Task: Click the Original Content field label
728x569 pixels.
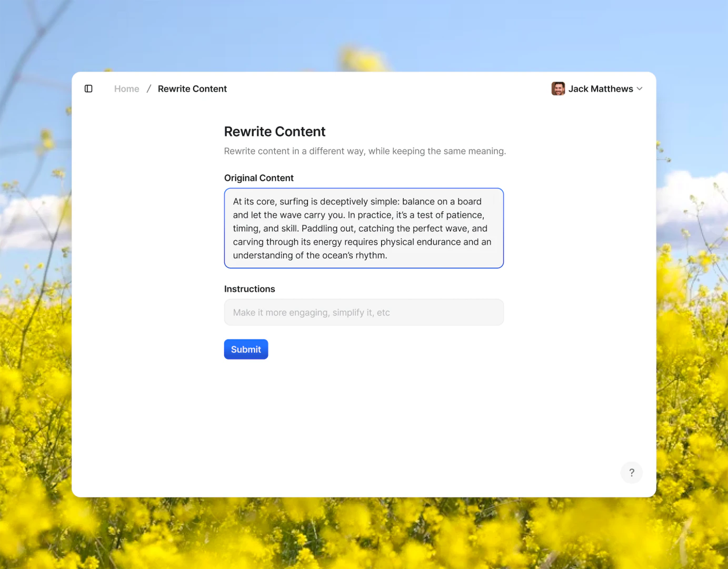Action: coord(258,178)
